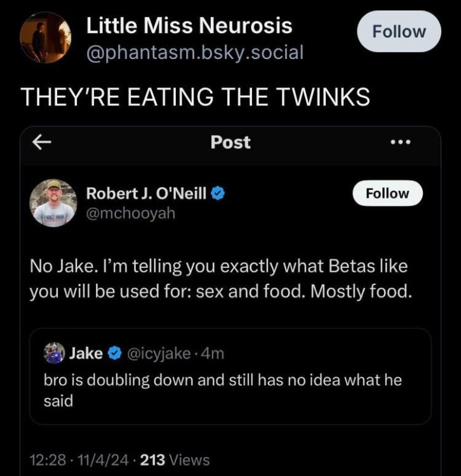Visit the @mchooyah handle
This screenshot has height=476, width=461.
130,213
